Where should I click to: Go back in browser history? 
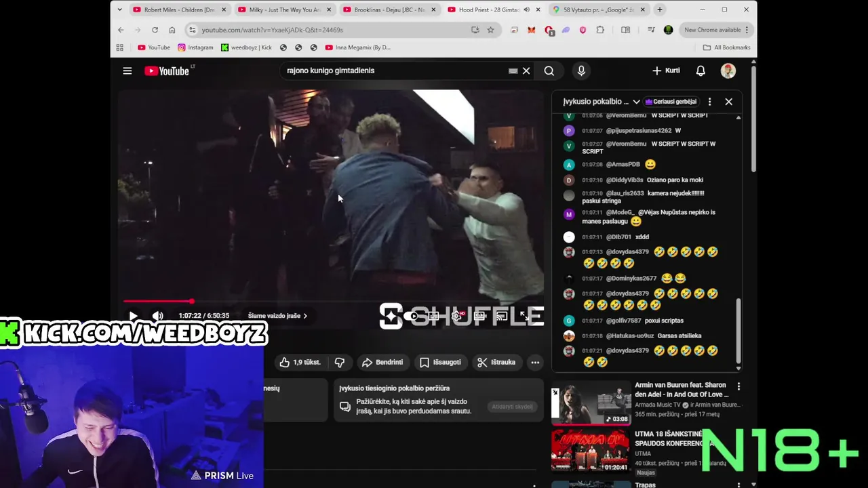(x=121, y=30)
